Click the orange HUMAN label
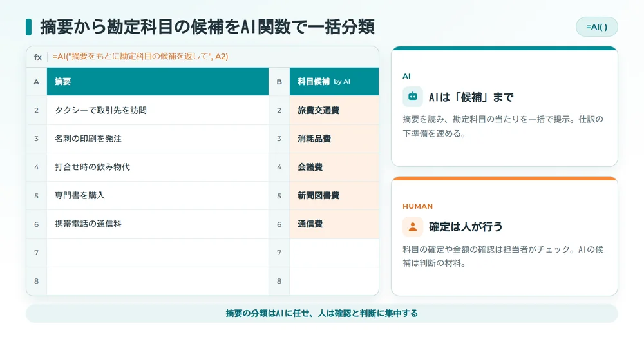 click(418, 206)
